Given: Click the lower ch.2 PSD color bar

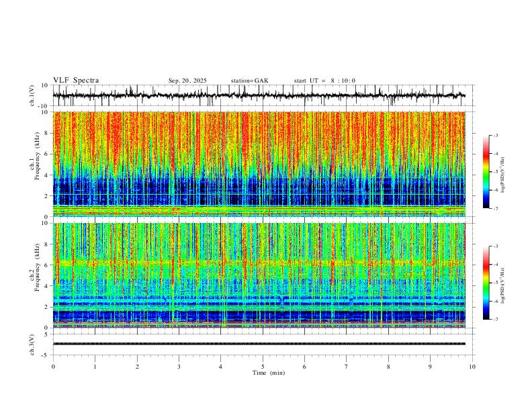Looking at the screenshot, I should coord(486,283).
